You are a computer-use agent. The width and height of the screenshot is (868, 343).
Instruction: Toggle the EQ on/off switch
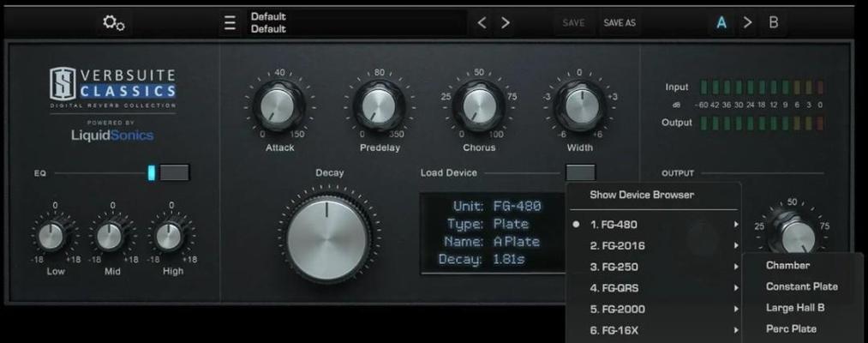point(175,173)
